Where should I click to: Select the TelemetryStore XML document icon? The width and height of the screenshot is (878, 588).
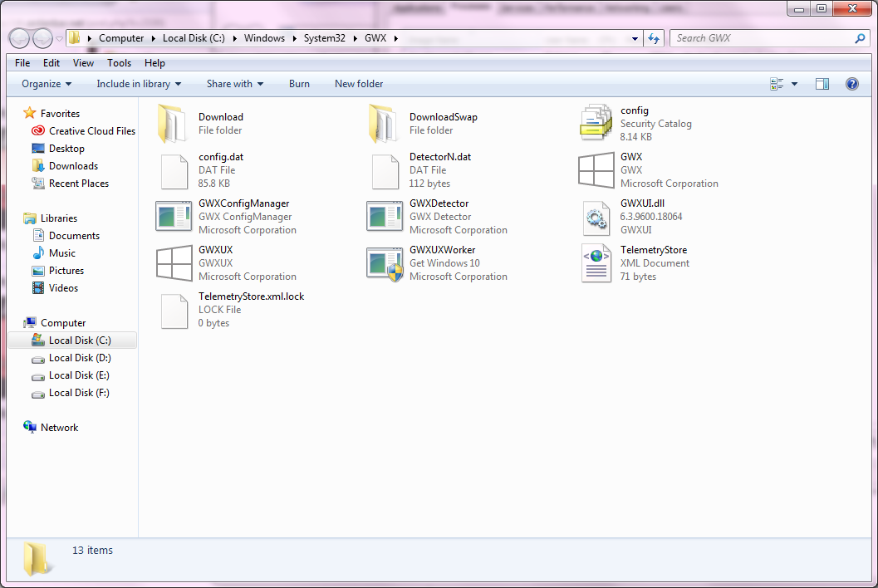pyautogui.click(x=596, y=263)
